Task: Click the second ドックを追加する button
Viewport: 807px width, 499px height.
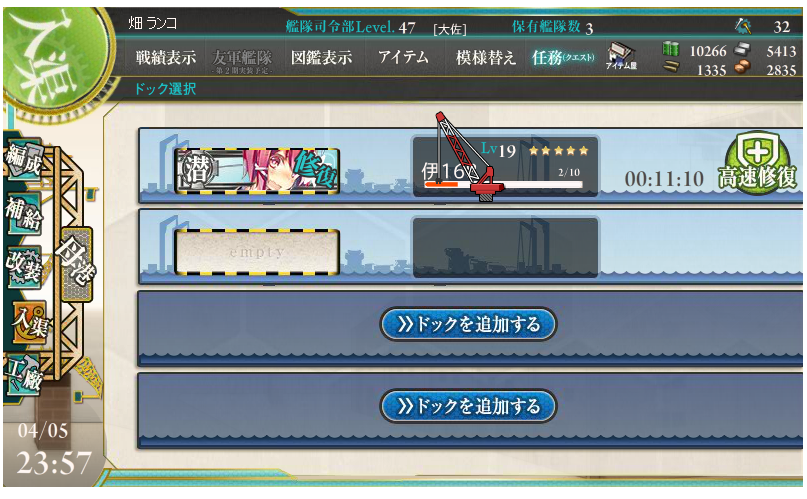Action: (468, 406)
